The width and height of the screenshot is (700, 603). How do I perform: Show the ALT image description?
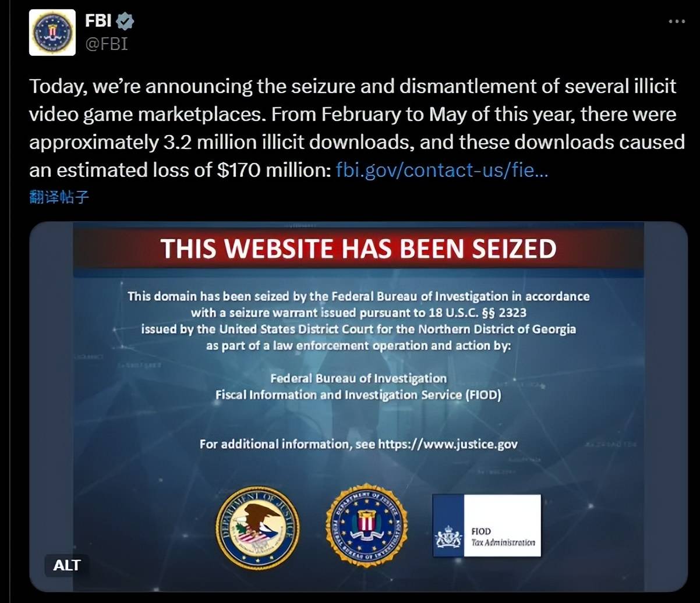[x=67, y=565]
